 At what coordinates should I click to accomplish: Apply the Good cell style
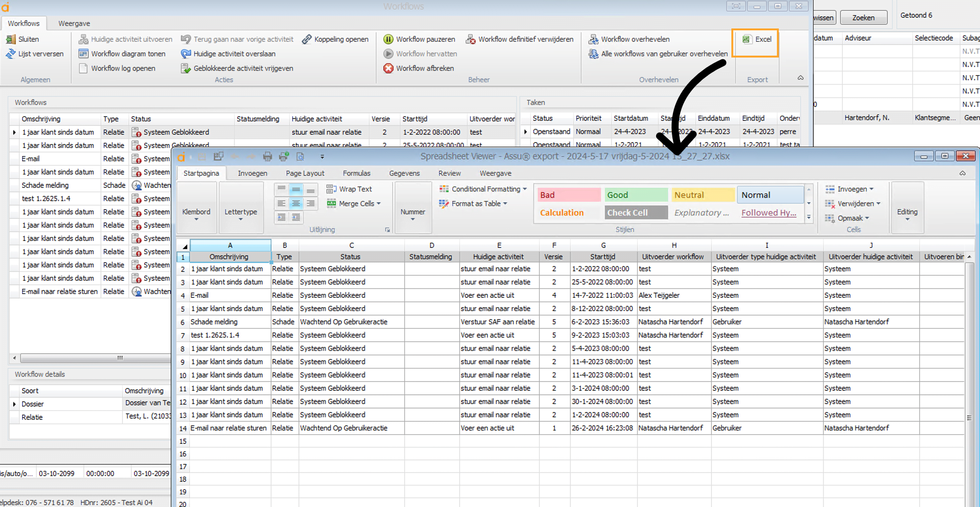pos(636,195)
